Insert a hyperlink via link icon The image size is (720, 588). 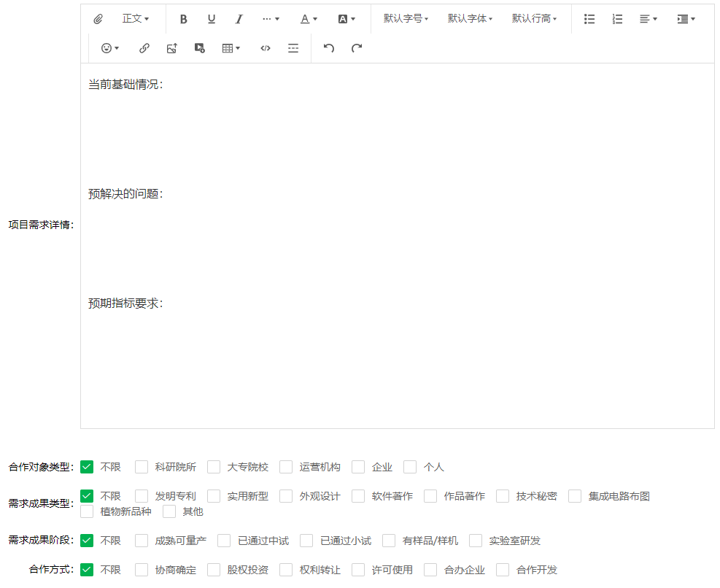[x=144, y=48]
